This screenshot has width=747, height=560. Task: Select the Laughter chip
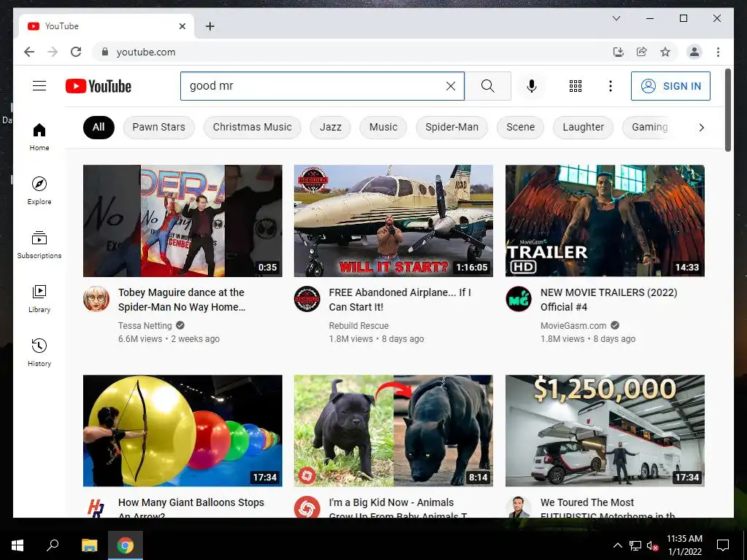pos(583,127)
